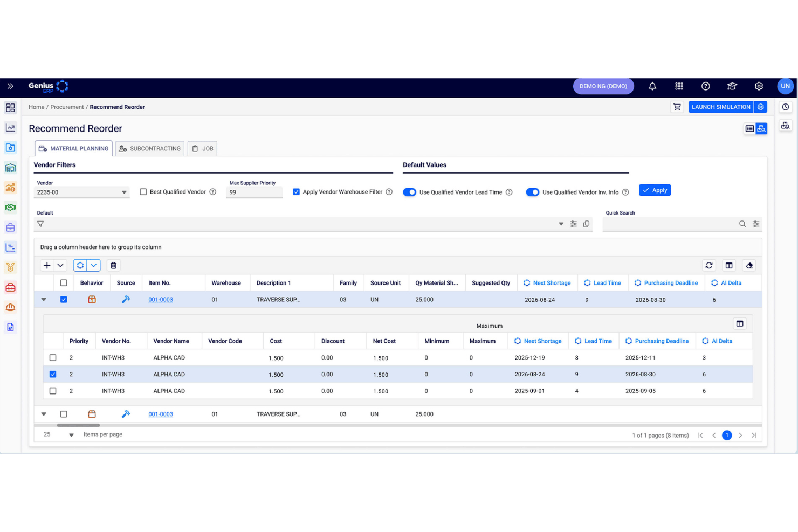Sort main grid by Purchasing Deadline header
The width and height of the screenshot is (798, 532).
point(671,283)
